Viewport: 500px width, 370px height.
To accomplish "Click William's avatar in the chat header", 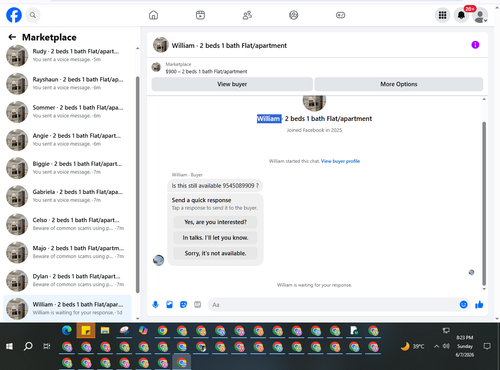I will pyautogui.click(x=161, y=45).
